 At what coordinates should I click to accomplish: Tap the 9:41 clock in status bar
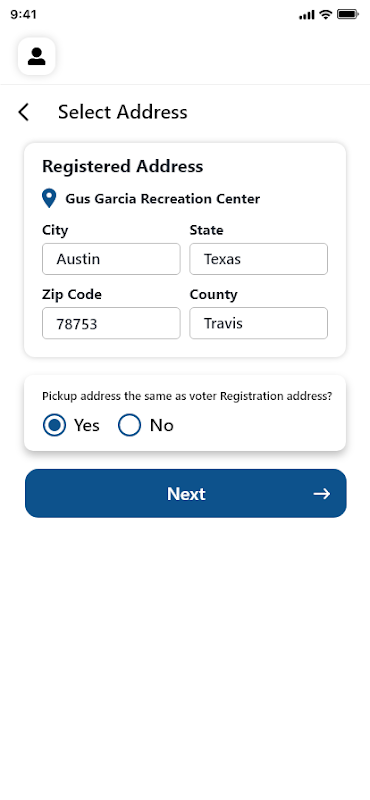(x=23, y=14)
